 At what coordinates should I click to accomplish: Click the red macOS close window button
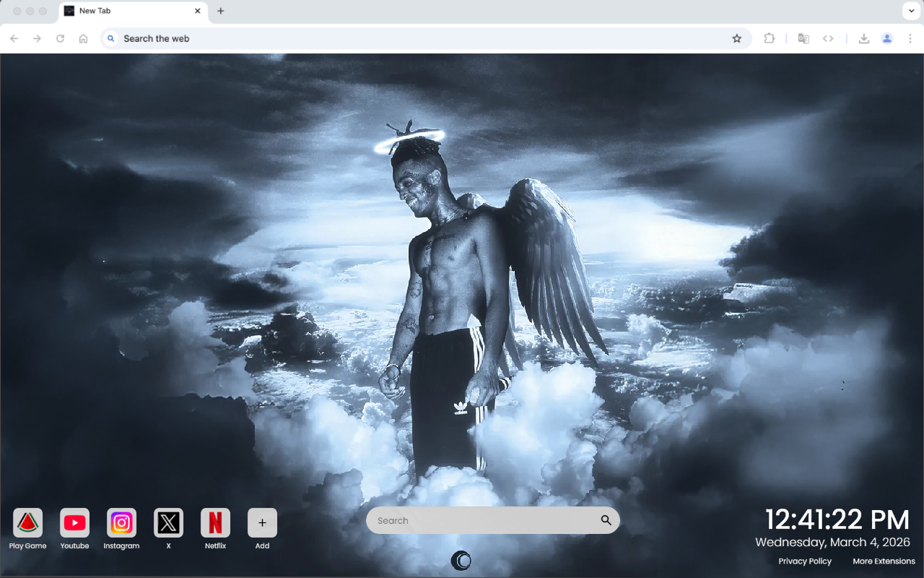[17, 11]
